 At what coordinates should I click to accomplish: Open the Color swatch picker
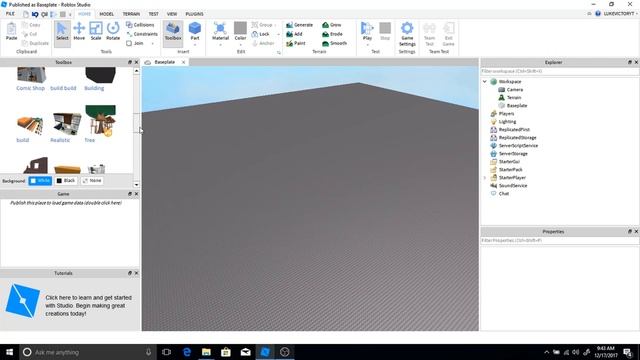click(240, 28)
